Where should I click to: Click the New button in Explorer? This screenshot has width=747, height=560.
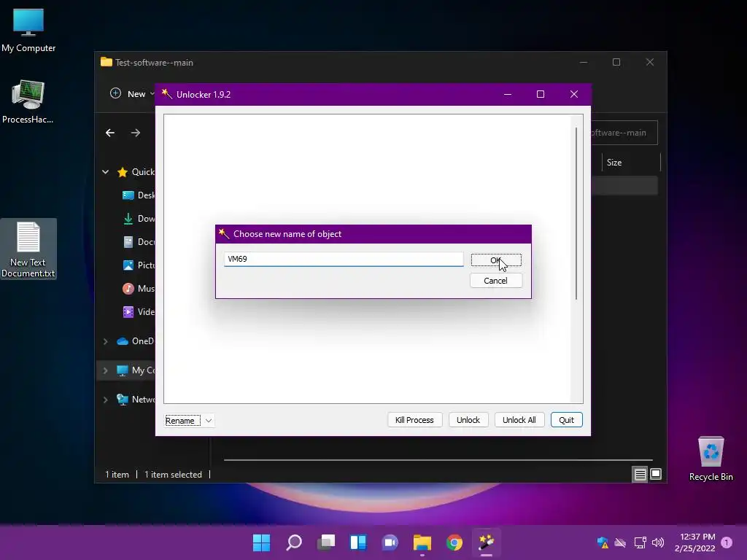[x=131, y=94]
